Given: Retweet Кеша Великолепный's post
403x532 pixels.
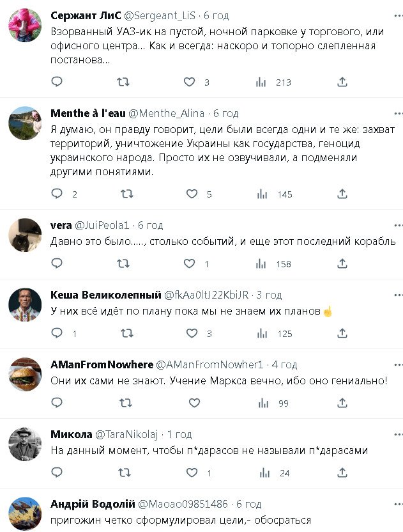Looking at the screenshot, I should click(126, 333).
